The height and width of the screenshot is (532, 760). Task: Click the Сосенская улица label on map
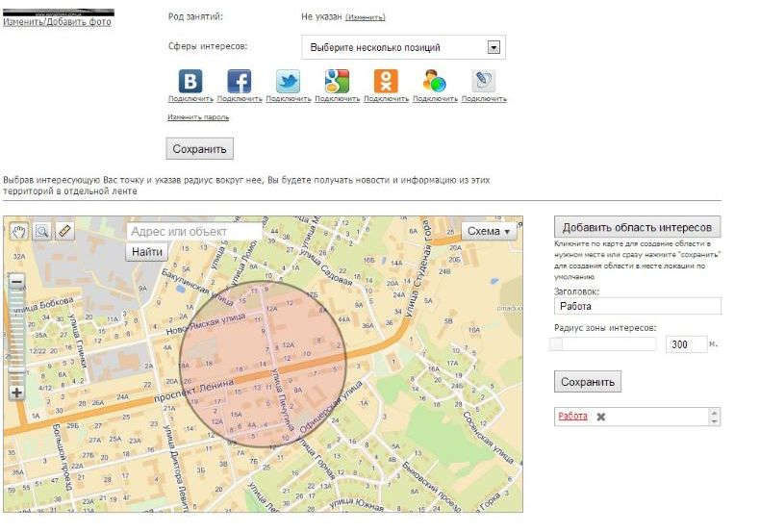(x=488, y=438)
